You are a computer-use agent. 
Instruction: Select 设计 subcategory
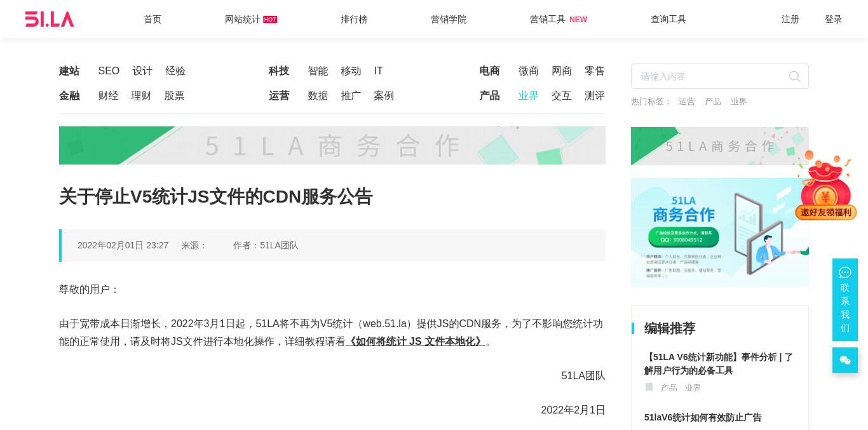click(142, 71)
